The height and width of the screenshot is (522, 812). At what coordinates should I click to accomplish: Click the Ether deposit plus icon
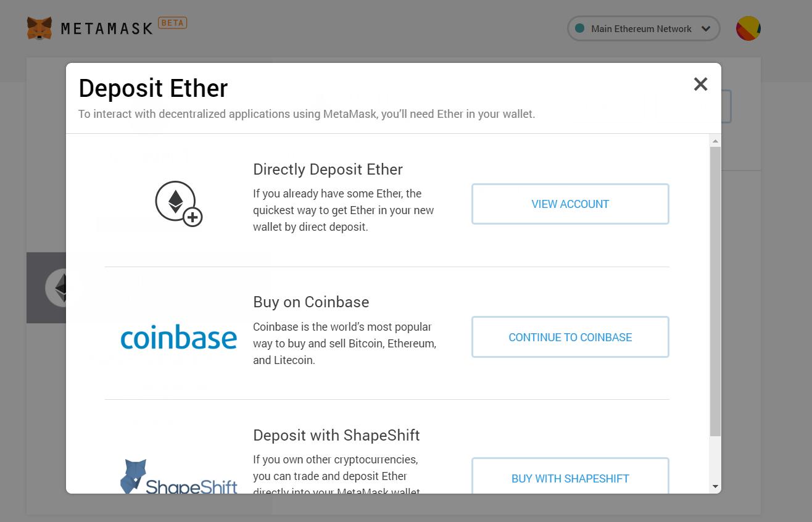[x=179, y=204]
